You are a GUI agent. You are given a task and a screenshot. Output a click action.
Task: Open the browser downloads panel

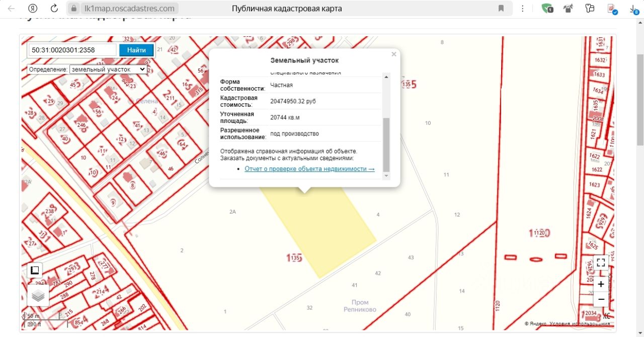pyautogui.click(x=633, y=9)
